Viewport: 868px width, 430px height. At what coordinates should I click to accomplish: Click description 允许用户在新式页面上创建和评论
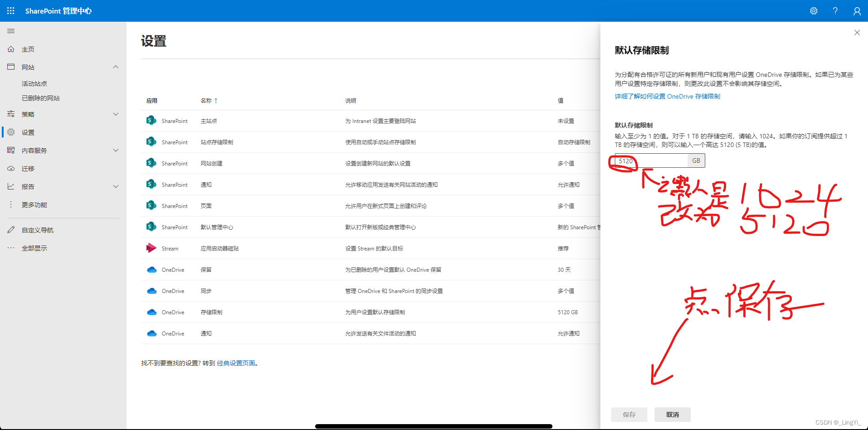[x=386, y=206]
